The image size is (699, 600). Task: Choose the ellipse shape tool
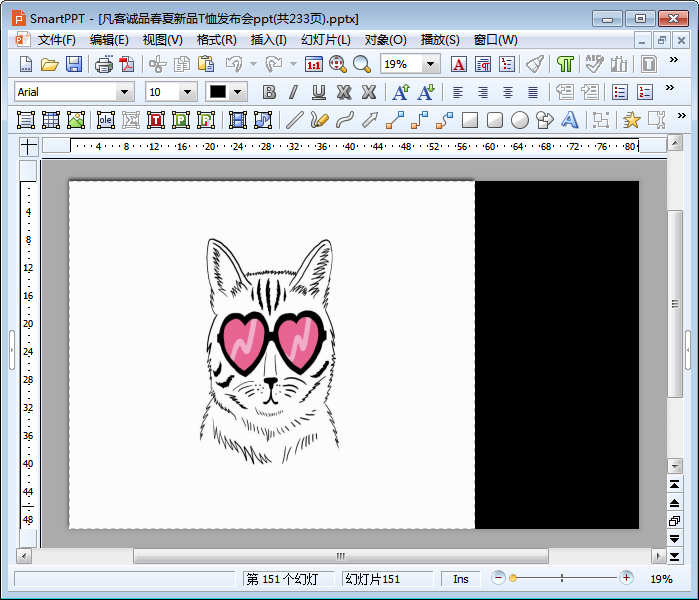pos(520,120)
